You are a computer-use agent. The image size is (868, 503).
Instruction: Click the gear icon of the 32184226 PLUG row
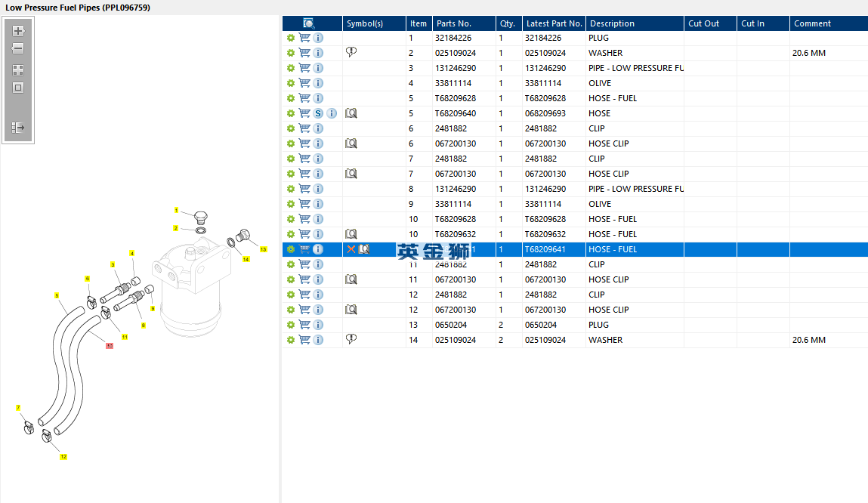click(x=291, y=38)
